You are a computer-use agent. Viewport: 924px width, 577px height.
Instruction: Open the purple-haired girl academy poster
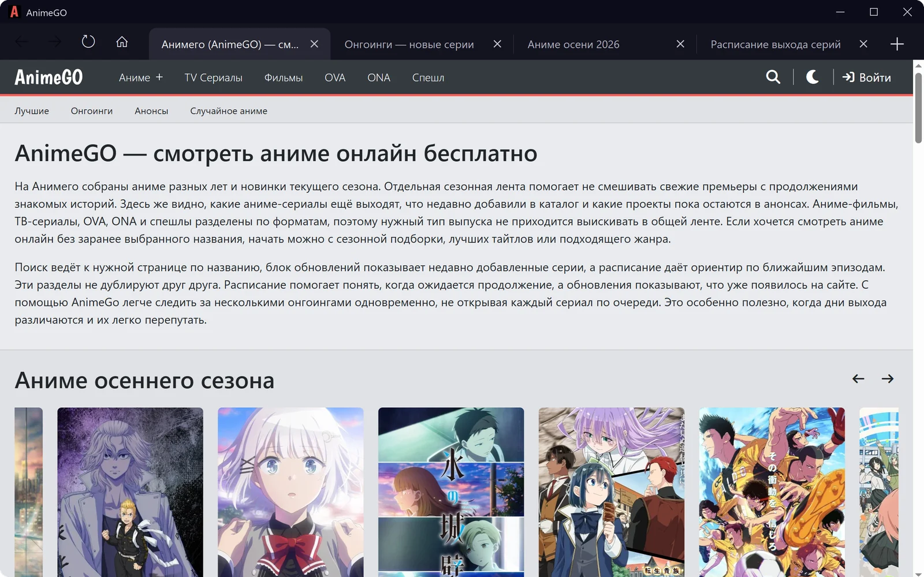coord(612,492)
